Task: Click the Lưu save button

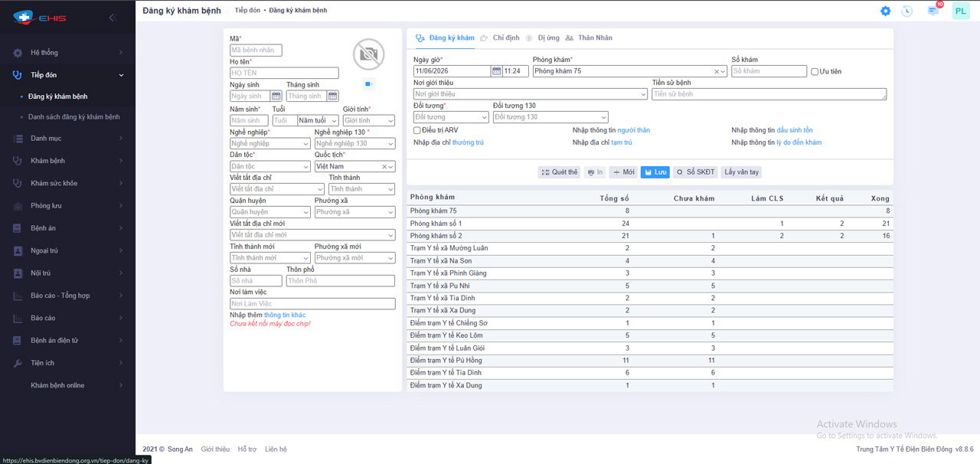Action: coord(655,172)
